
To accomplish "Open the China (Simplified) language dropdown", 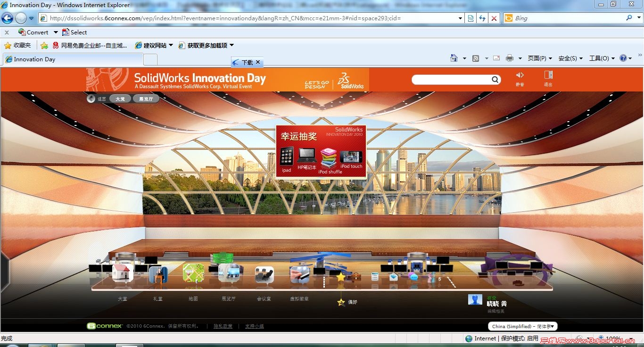I will (523, 326).
